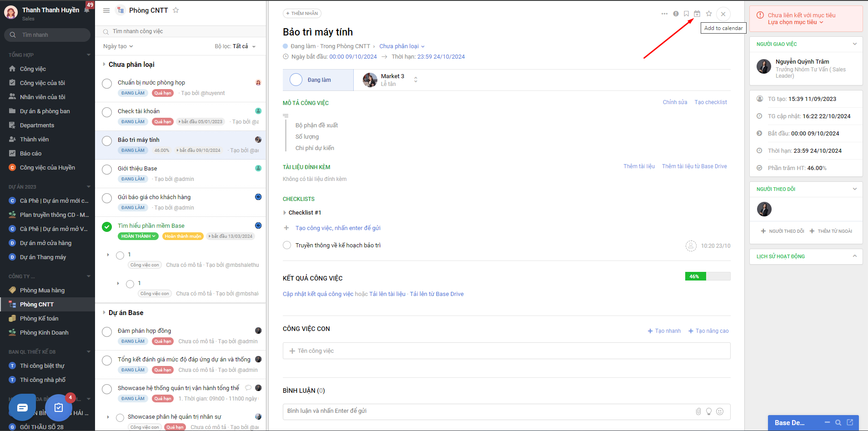
Task: Mark Giới thiệu Base as done
Action: 107,170
